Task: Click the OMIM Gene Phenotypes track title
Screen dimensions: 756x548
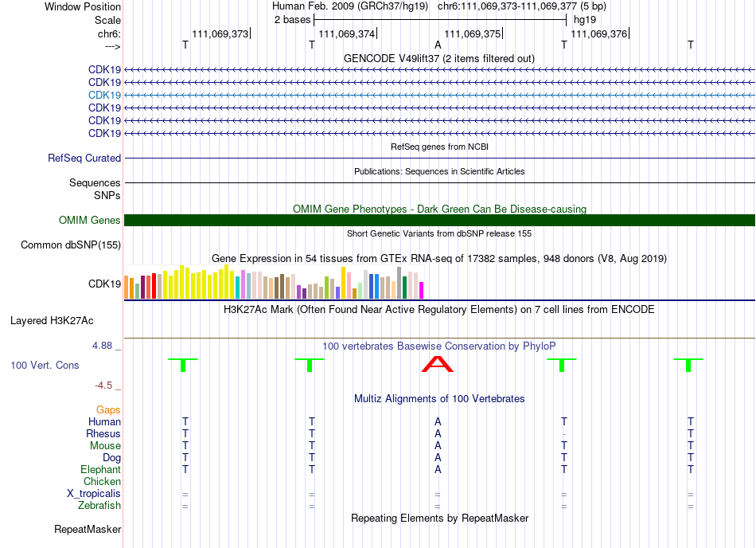Action: point(439,209)
